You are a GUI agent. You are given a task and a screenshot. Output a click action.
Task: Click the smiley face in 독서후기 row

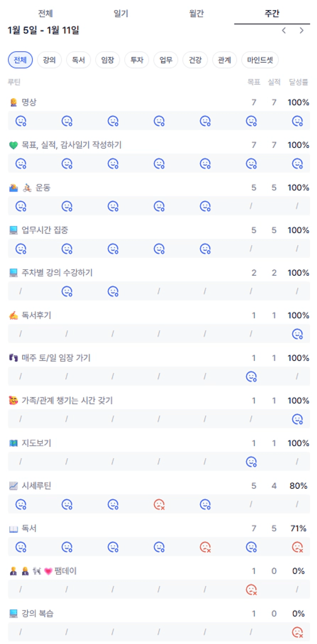coord(297,334)
